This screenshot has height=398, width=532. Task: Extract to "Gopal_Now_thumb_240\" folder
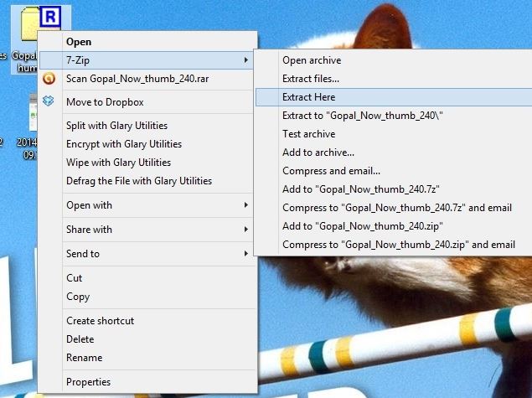[362, 116]
